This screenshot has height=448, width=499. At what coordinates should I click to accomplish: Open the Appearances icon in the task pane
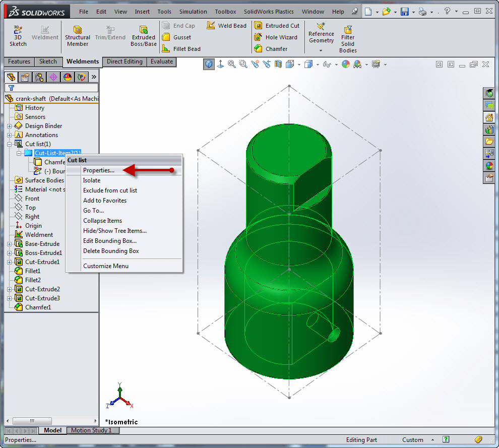tap(489, 166)
